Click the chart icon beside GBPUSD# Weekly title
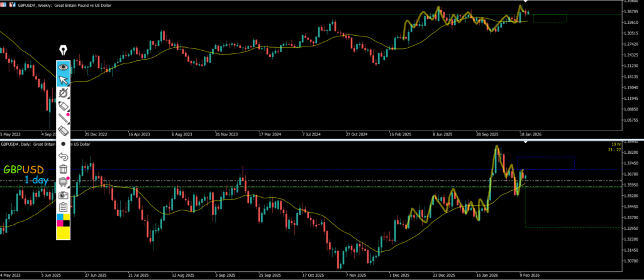Viewport: 644px width, 280px height. (x=13, y=4)
